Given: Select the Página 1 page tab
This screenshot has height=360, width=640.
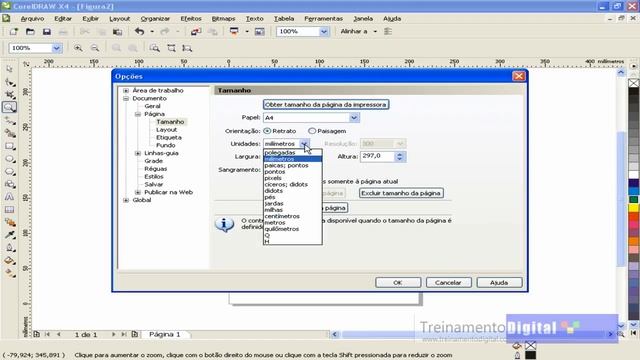Looking at the screenshot, I should (x=164, y=334).
